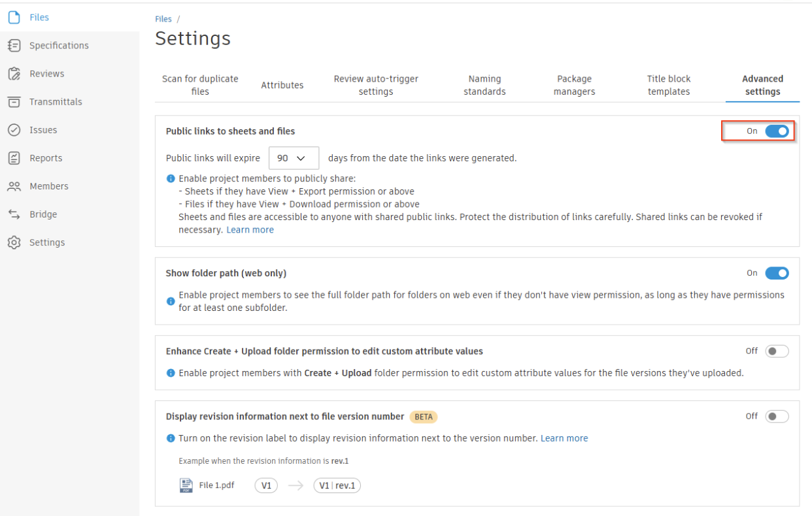The image size is (812, 516).
Task: Click the V1 version badge
Action: (x=266, y=485)
